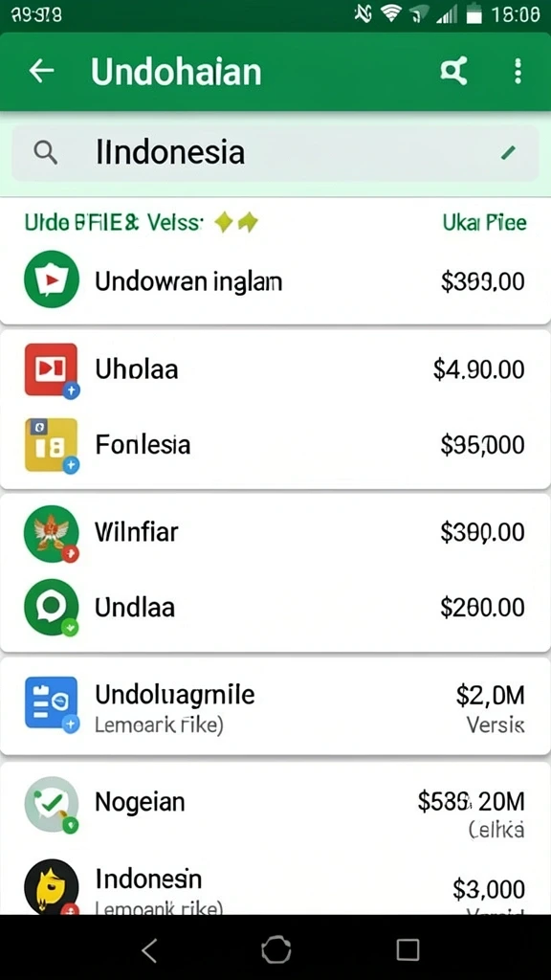Click the Indonesia search field

(x=275, y=153)
